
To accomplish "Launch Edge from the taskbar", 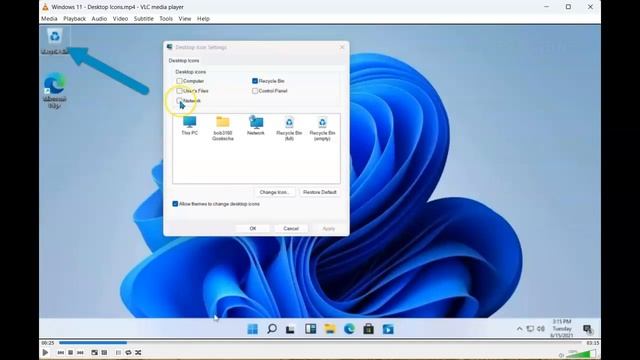I will [349, 329].
